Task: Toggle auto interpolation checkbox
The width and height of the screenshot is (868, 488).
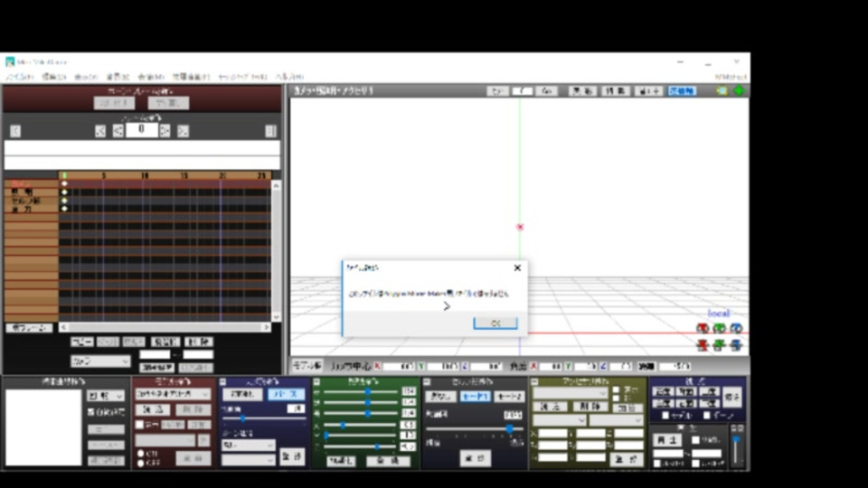Action: click(x=90, y=412)
